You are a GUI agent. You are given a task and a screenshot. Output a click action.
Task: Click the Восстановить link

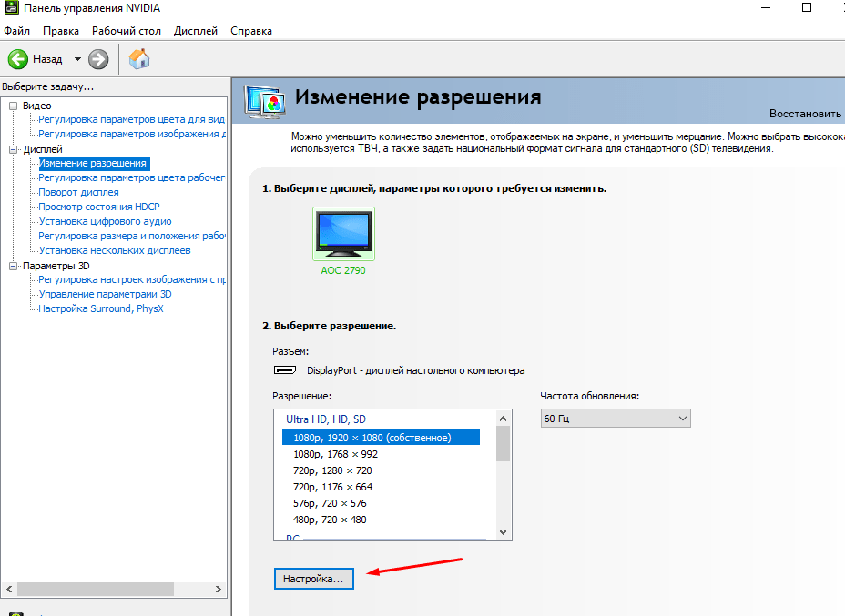805,114
